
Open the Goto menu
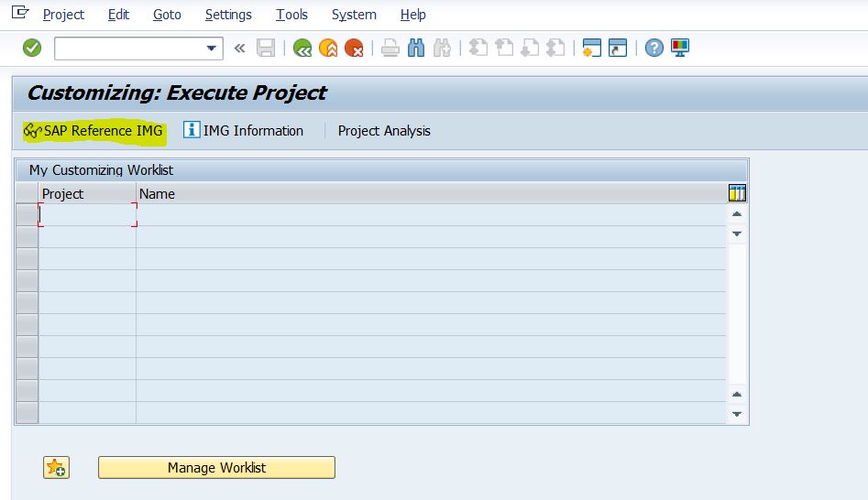pyautogui.click(x=167, y=15)
